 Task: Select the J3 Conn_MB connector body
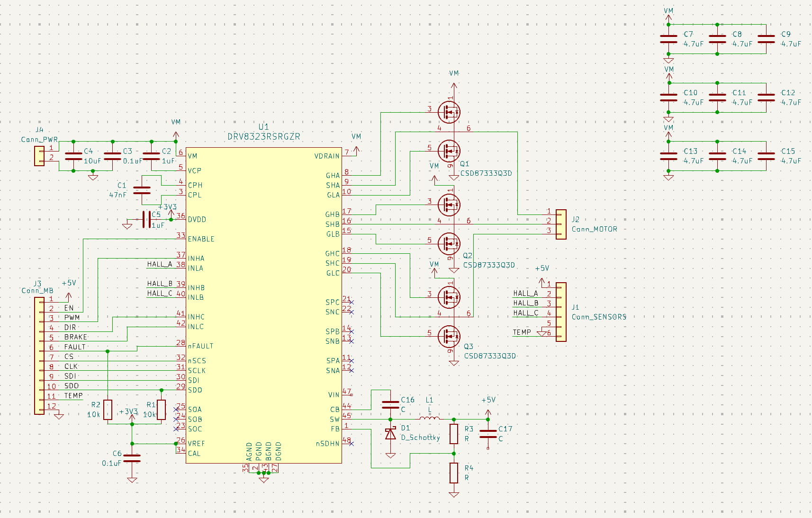pyautogui.click(x=39, y=356)
